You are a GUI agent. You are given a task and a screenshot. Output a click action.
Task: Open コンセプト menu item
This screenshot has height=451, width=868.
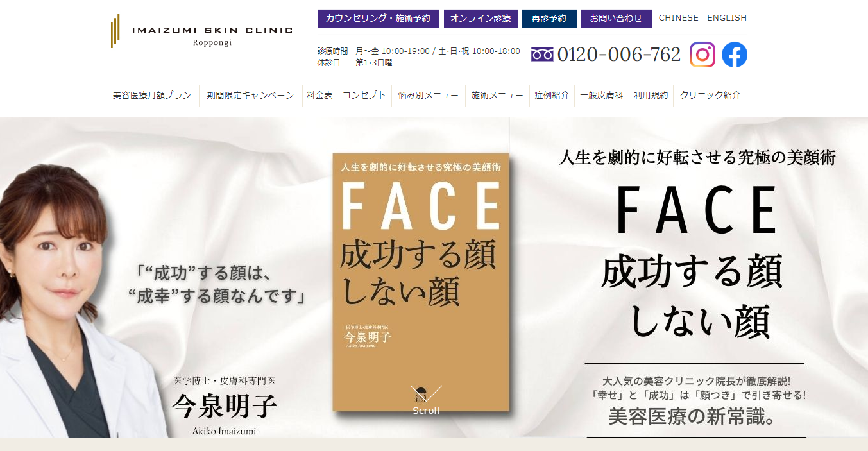pyautogui.click(x=364, y=95)
